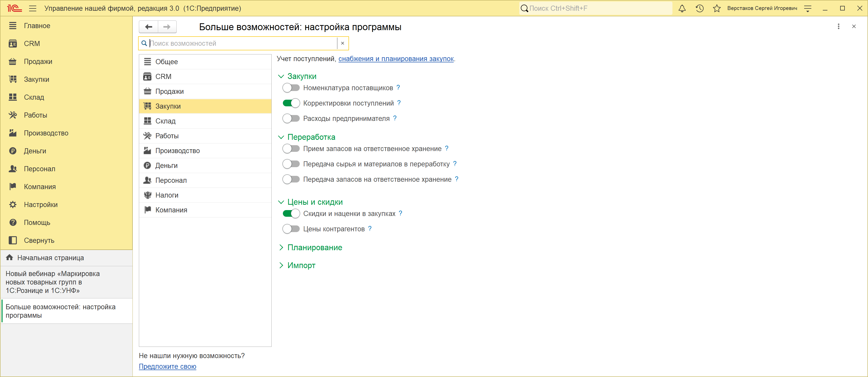
Task: Select Компания in the settings category list
Action: (x=205, y=210)
